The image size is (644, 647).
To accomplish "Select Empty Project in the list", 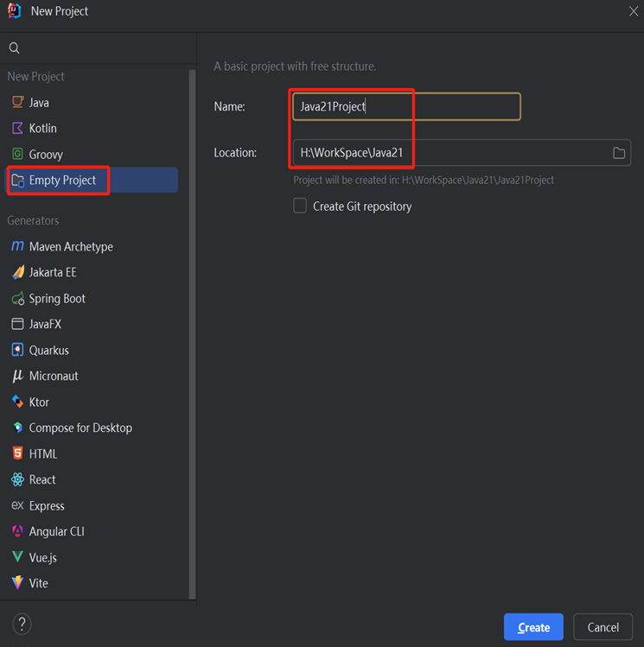I will tap(92, 180).
